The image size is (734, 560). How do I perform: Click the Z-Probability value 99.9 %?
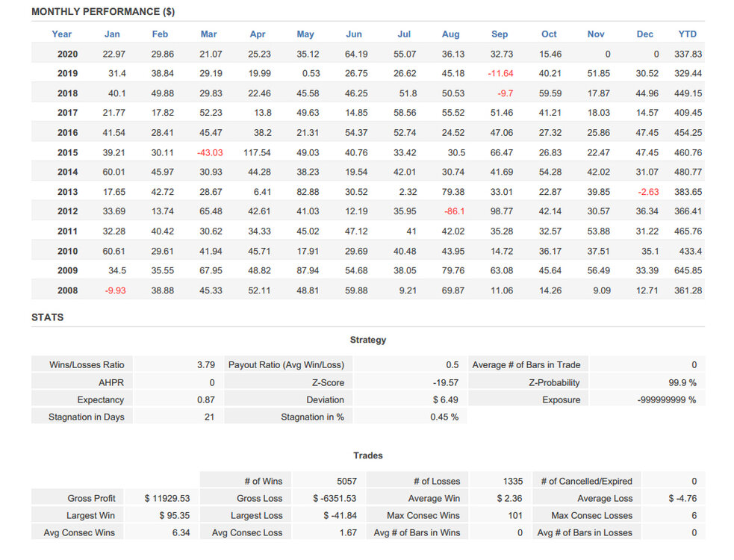coord(682,382)
